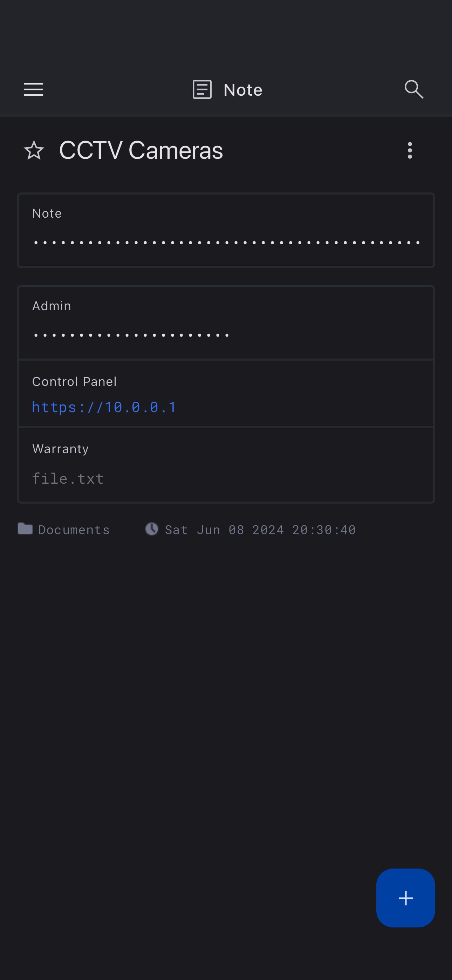Open the three-dot options menu
Viewport: 452px width, 980px height.
pyautogui.click(x=410, y=150)
